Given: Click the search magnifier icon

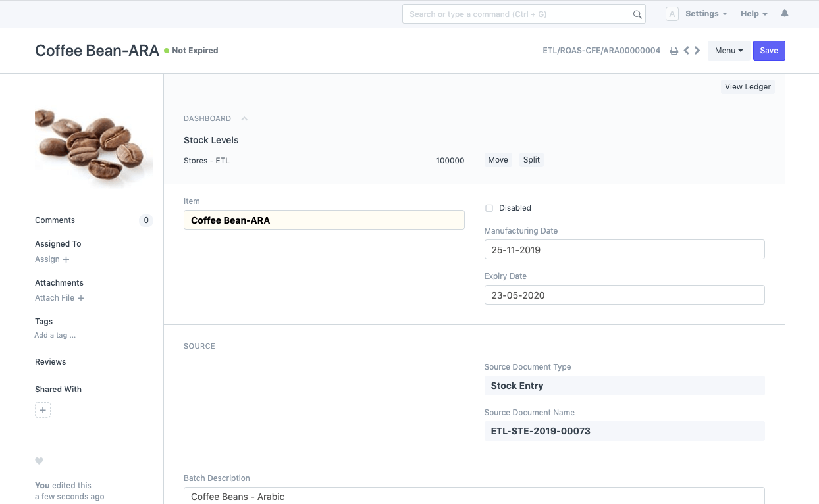Looking at the screenshot, I should click(x=637, y=14).
